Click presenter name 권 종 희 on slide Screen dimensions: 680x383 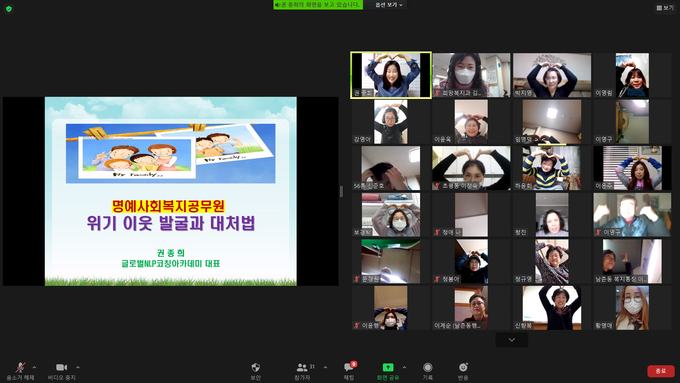[170, 252]
